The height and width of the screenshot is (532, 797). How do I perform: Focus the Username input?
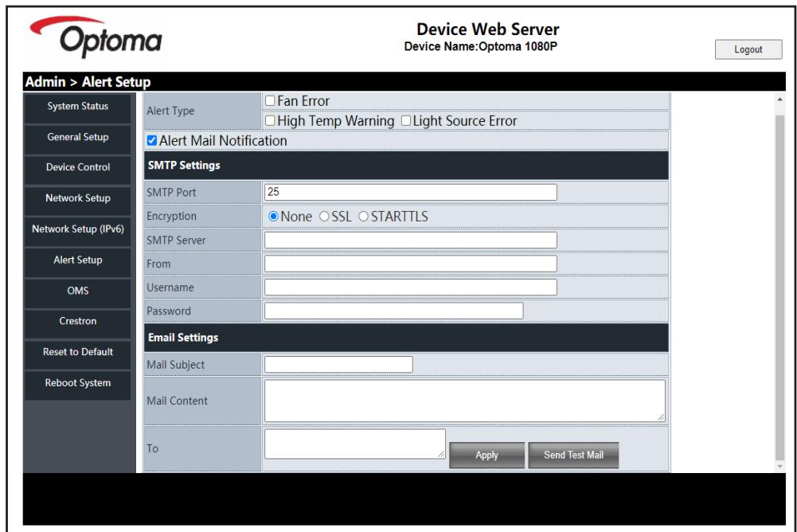point(411,288)
